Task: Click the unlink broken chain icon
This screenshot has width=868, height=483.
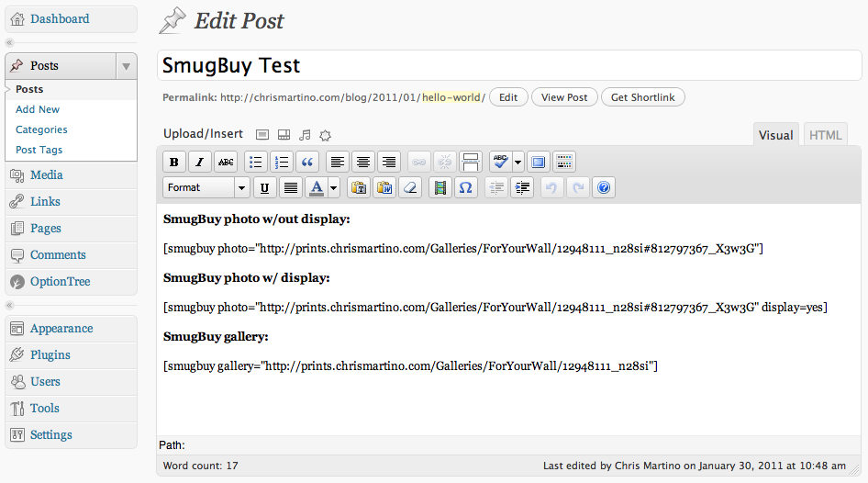Action: (x=444, y=162)
